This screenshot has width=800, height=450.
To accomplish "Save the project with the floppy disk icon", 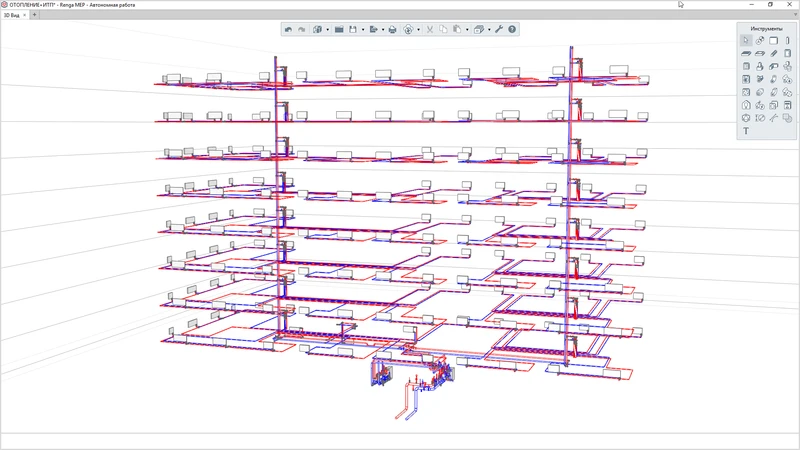I will [x=352, y=30].
